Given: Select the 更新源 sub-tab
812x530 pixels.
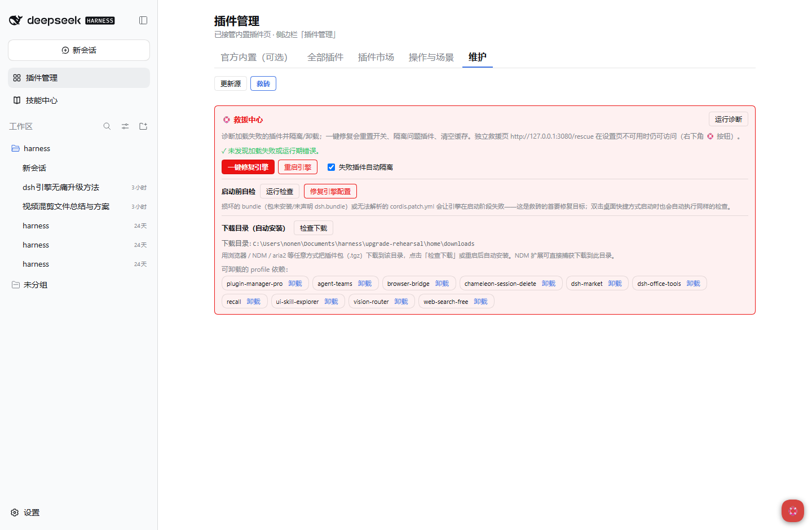Looking at the screenshot, I should pyautogui.click(x=231, y=83).
